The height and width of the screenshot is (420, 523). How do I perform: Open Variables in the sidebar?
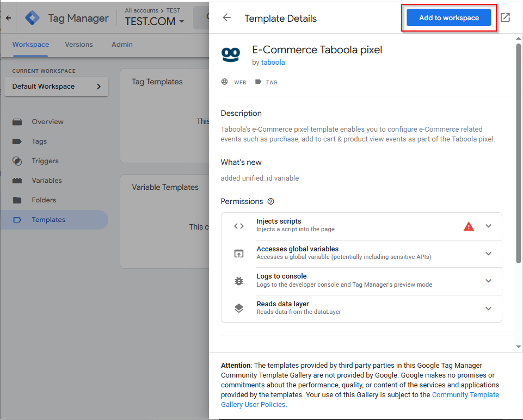[x=47, y=180]
